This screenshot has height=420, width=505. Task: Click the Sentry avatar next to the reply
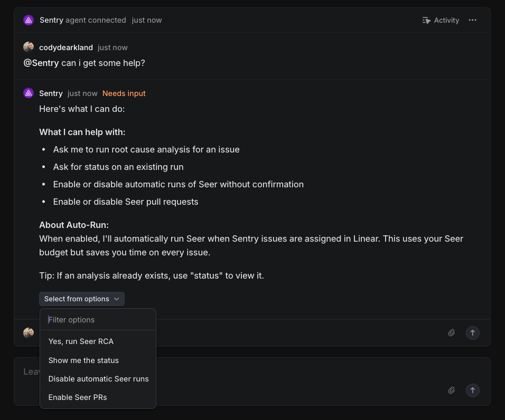[x=29, y=93]
